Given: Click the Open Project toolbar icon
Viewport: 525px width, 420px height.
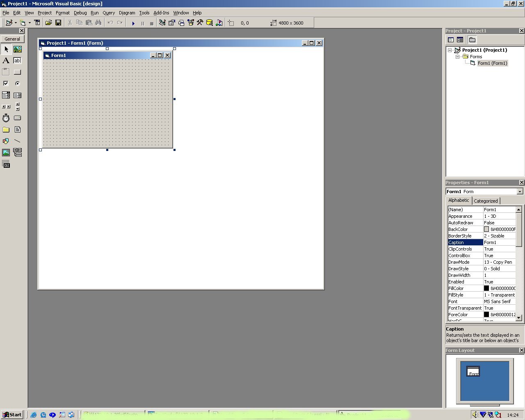Looking at the screenshot, I should (x=48, y=23).
